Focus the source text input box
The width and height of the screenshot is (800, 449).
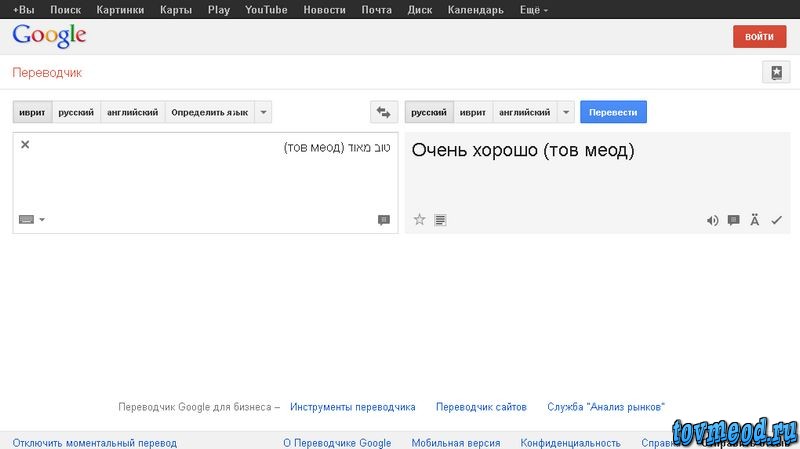pyautogui.click(x=206, y=183)
